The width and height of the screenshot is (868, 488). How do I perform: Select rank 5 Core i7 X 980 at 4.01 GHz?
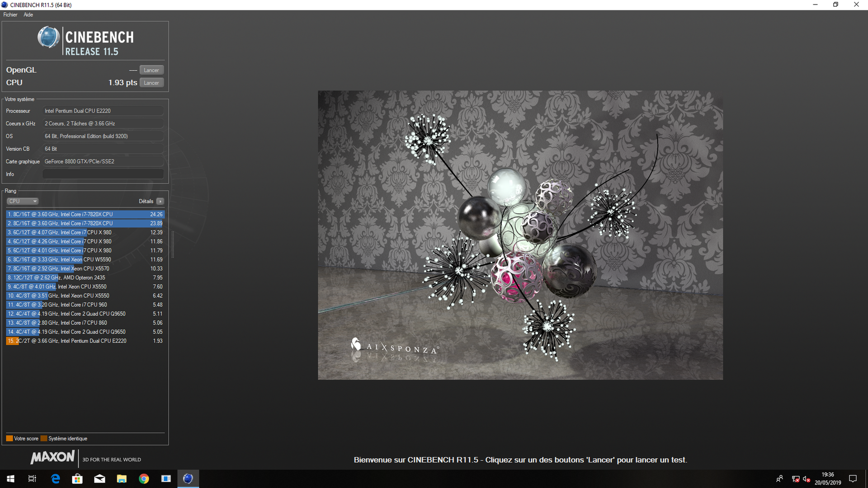tap(85, 250)
